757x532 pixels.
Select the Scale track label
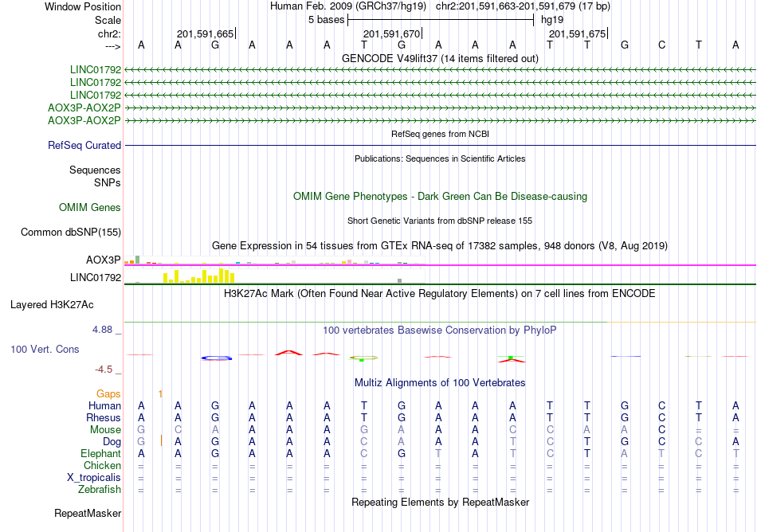108,20
